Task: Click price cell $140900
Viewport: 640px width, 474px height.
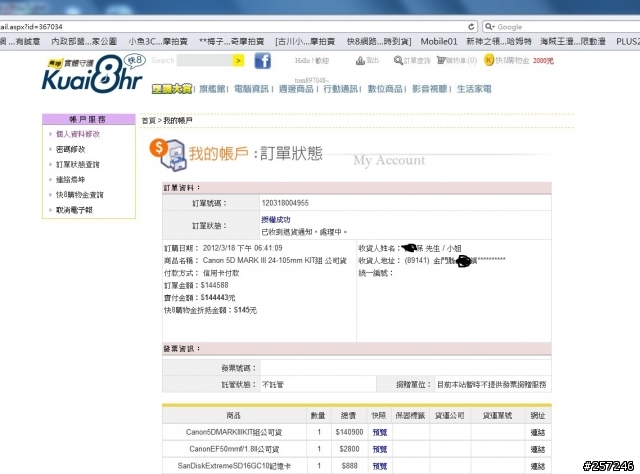Action: coord(349,432)
